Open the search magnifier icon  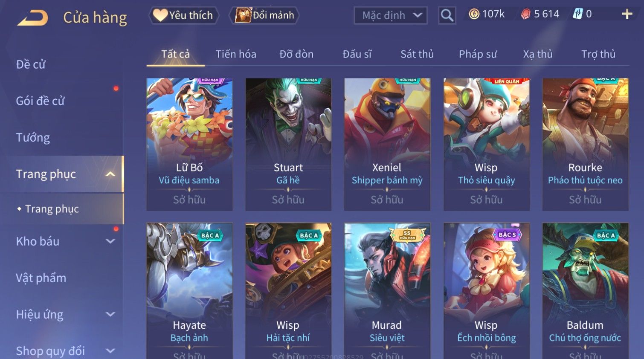point(447,15)
